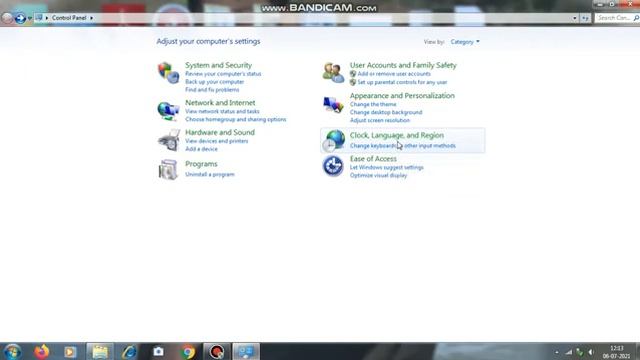The height and width of the screenshot is (360, 640).
Task: Click Add or remove user accounts
Action: [x=394, y=74]
